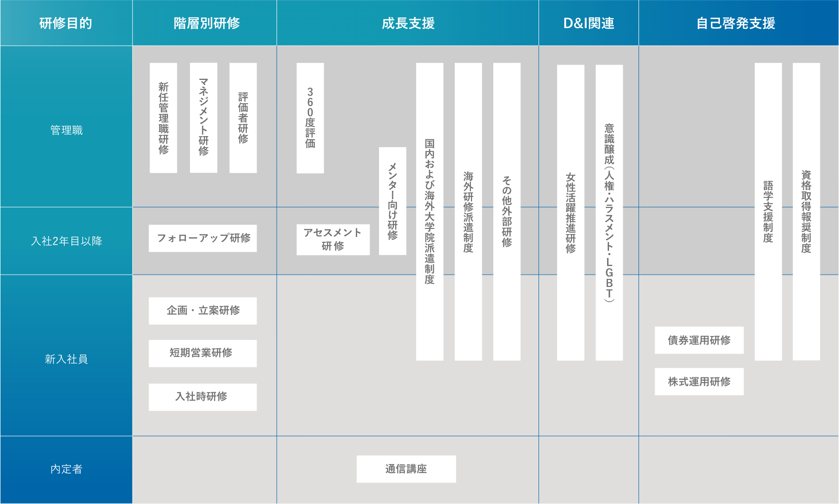Open the 自己啓発支援 header

tap(736, 23)
